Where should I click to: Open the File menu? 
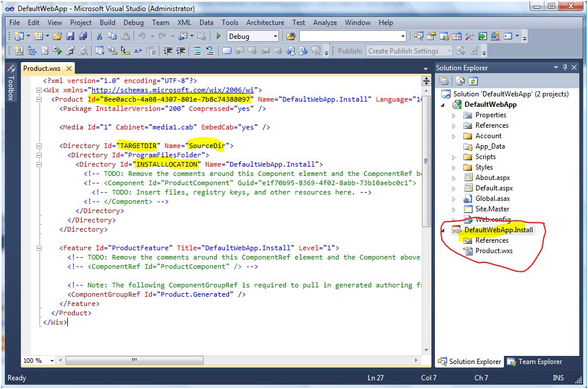(14, 23)
